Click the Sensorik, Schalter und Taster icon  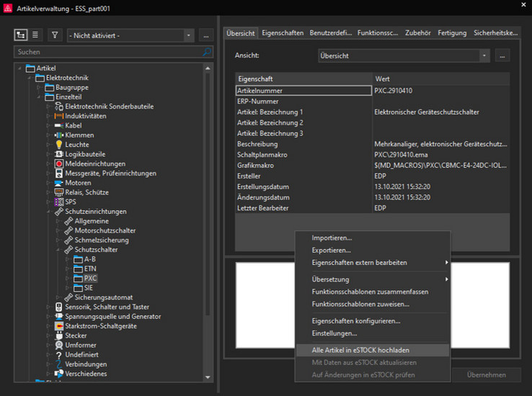[59, 307]
